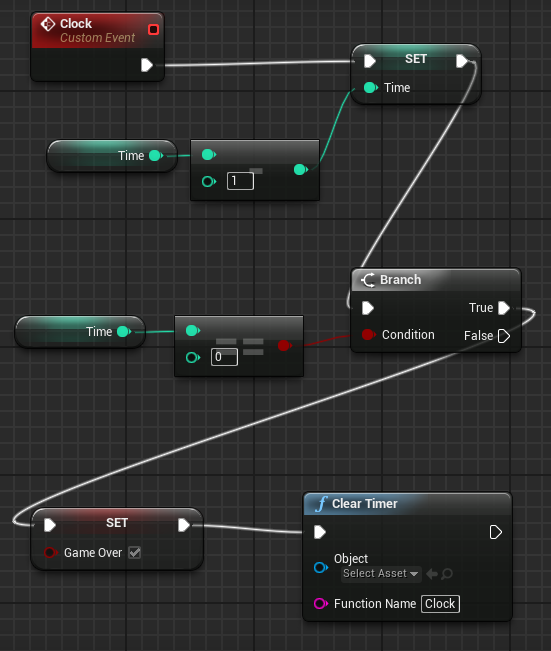The image size is (551, 651).
Task: Edit the value 1 field in subtract node
Action: [x=240, y=181]
